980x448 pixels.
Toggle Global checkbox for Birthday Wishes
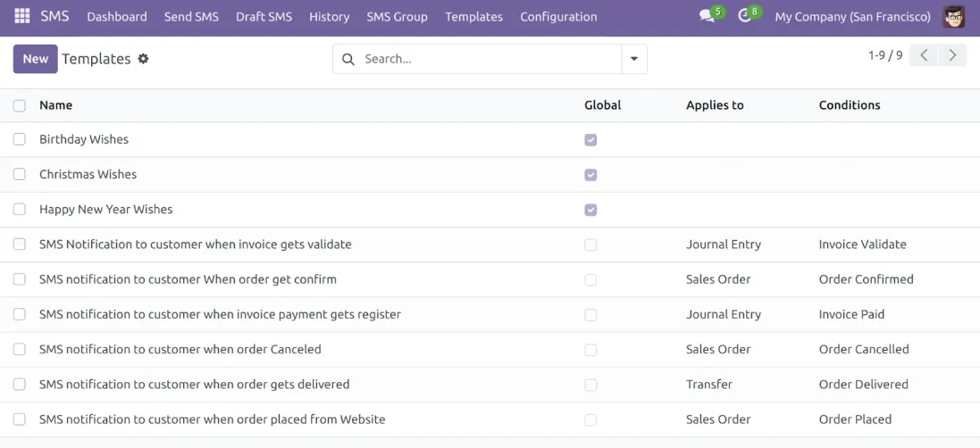pos(591,140)
